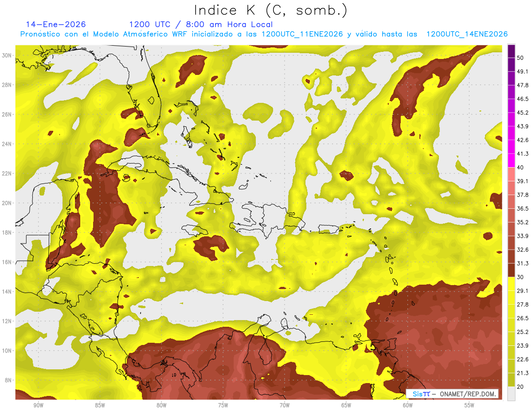Screen dimensions: 532x411
Task: Click the colorbar value '39.1'
Action: [x=523, y=181]
